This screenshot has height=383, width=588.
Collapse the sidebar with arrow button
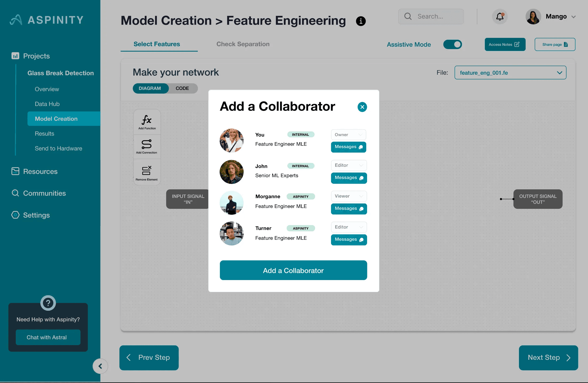pyautogui.click(x=100, y=366)
